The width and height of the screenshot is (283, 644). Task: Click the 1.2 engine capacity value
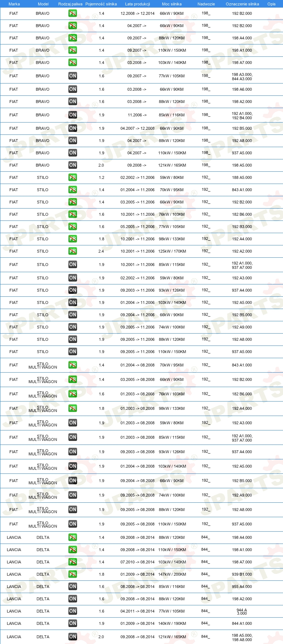click(x=101, y=177)
